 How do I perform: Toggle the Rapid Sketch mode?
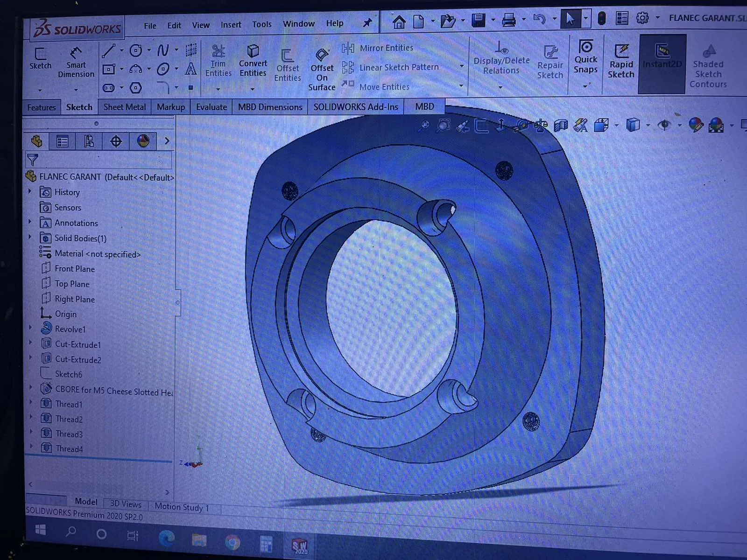(621, 61)
